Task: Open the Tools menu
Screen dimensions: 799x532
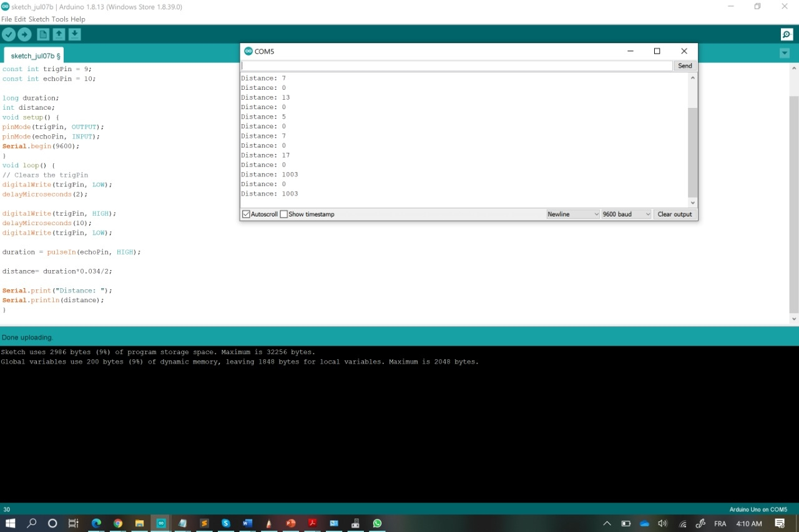Action: click(x=60, y=19)
